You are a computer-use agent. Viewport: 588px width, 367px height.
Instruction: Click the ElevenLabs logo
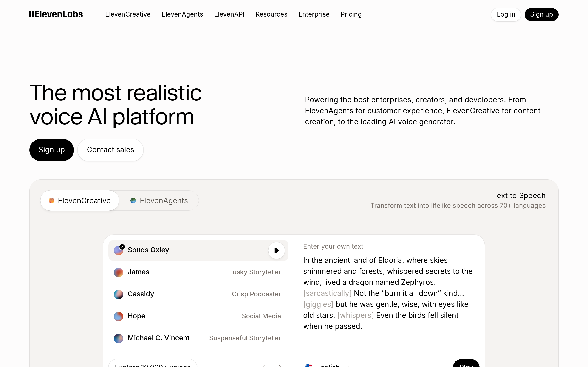(56, 14)
